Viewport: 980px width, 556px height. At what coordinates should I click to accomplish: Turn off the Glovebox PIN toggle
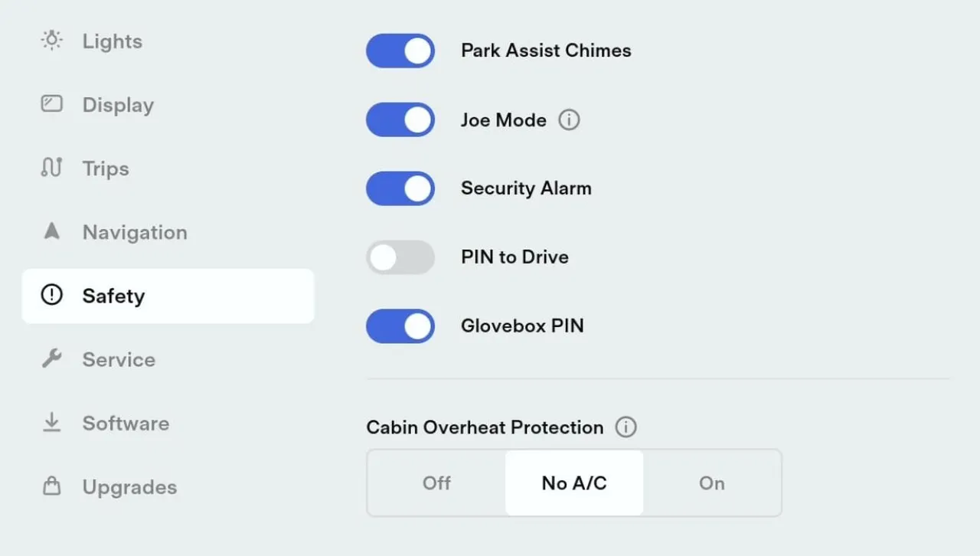coord(400,326)
